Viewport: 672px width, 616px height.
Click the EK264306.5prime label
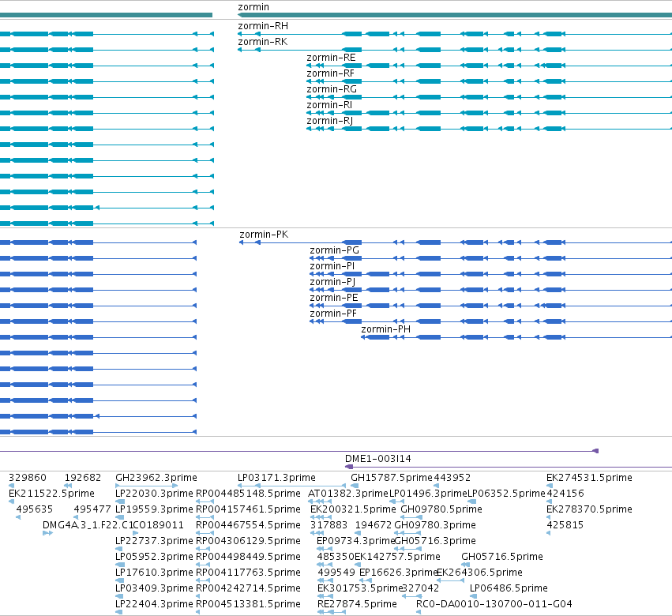[479, 573]
